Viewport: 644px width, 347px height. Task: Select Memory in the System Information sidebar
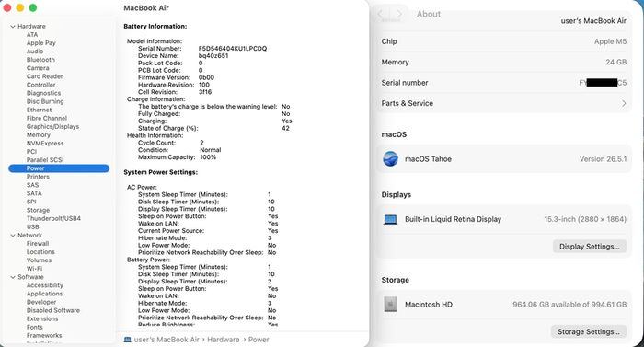[39, 135]
